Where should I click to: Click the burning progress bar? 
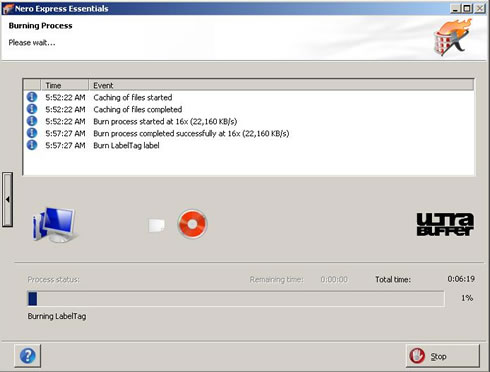(x=236, y=299)
